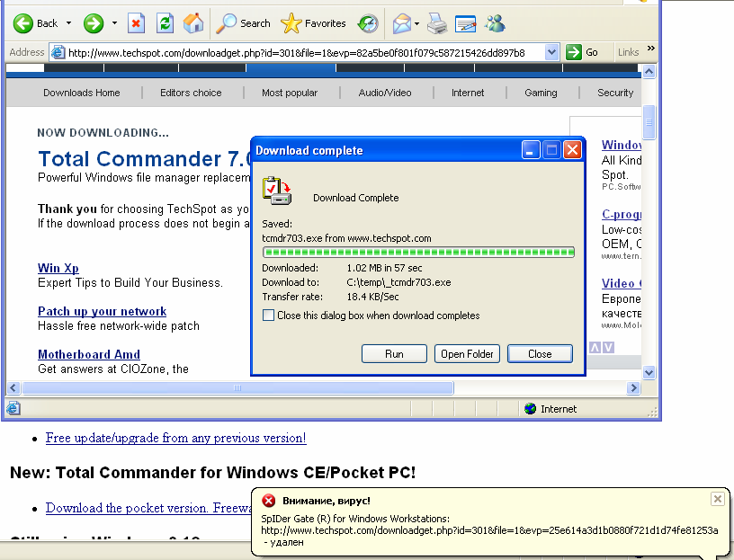Follow the Win Xp ad link

pyautogui.click(x=58, y=268)
